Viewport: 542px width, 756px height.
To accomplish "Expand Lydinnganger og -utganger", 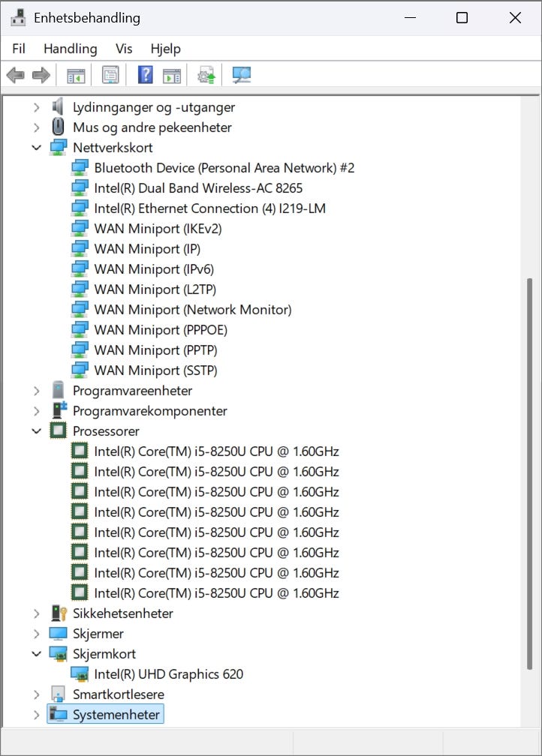I will (x=37, y=107).
